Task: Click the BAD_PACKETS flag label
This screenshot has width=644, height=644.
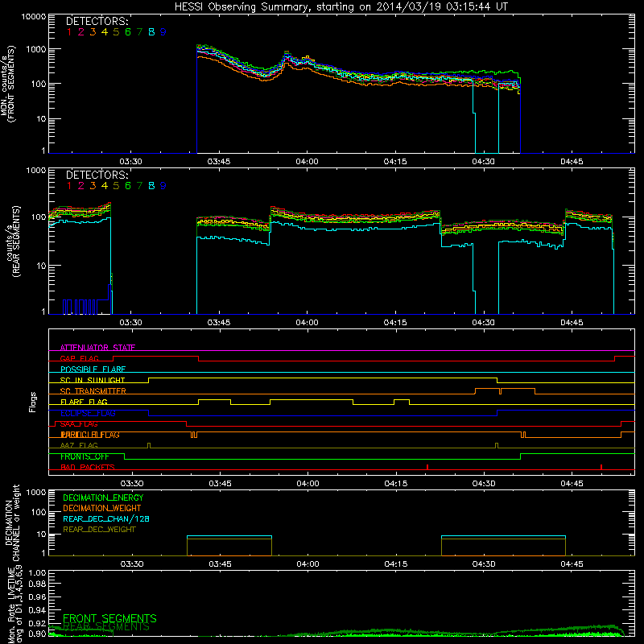Action: [88, 468]
